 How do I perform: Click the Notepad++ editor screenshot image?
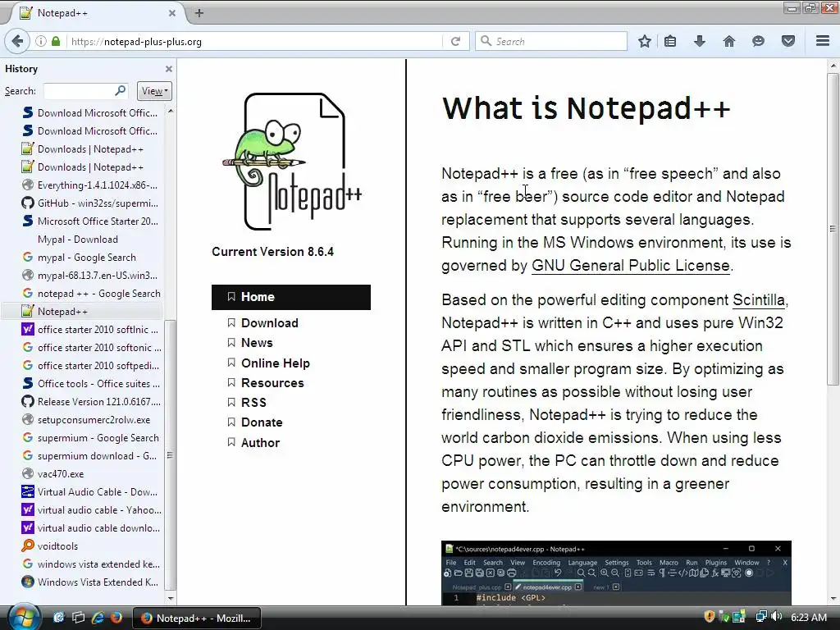(616, 573)
